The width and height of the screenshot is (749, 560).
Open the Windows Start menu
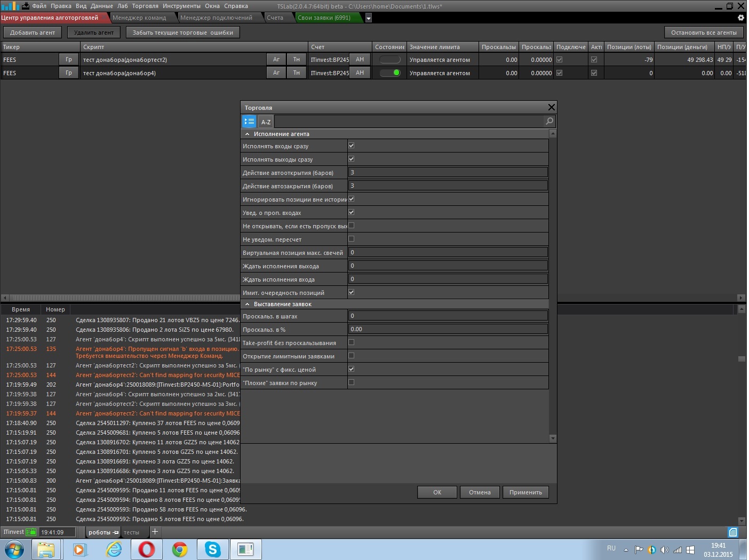point(14,549)
